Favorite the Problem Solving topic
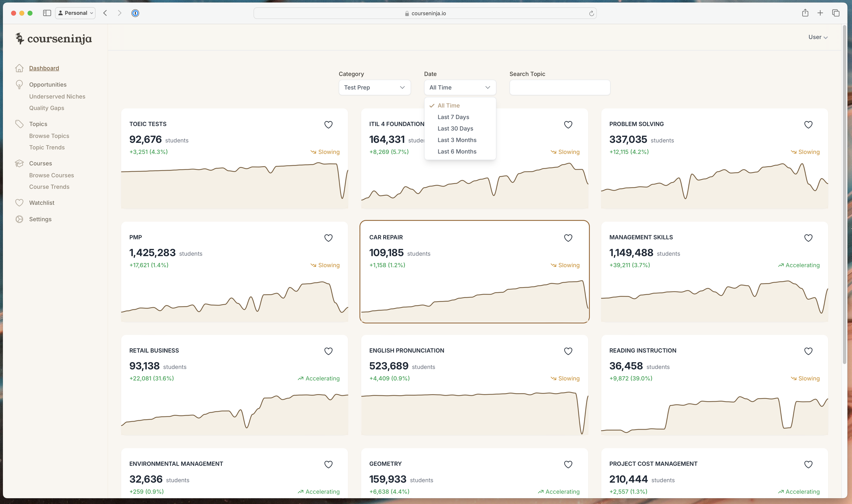 (x=808, y=125)
